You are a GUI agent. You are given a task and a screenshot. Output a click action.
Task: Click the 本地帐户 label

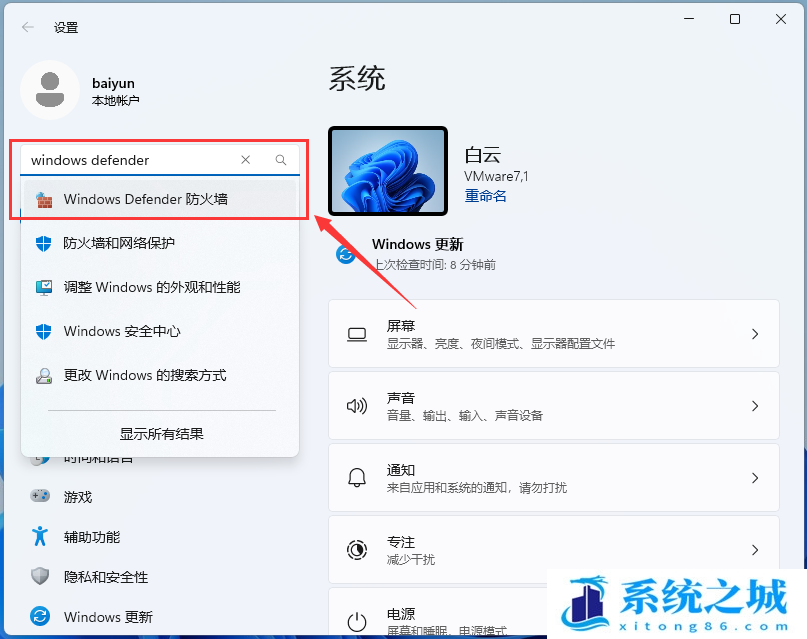[116, 100]
